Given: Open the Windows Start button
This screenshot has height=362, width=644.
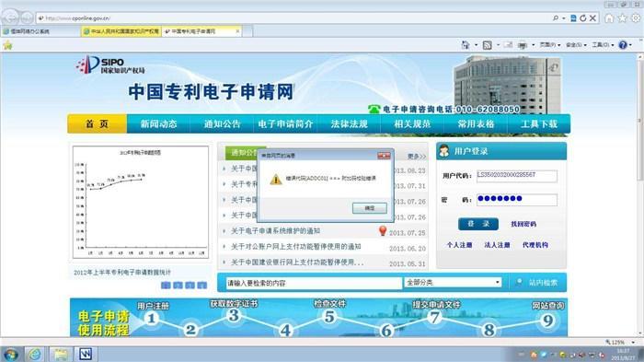Looking at the screenshot, I should pyautogui.click(x=11, y=355).
